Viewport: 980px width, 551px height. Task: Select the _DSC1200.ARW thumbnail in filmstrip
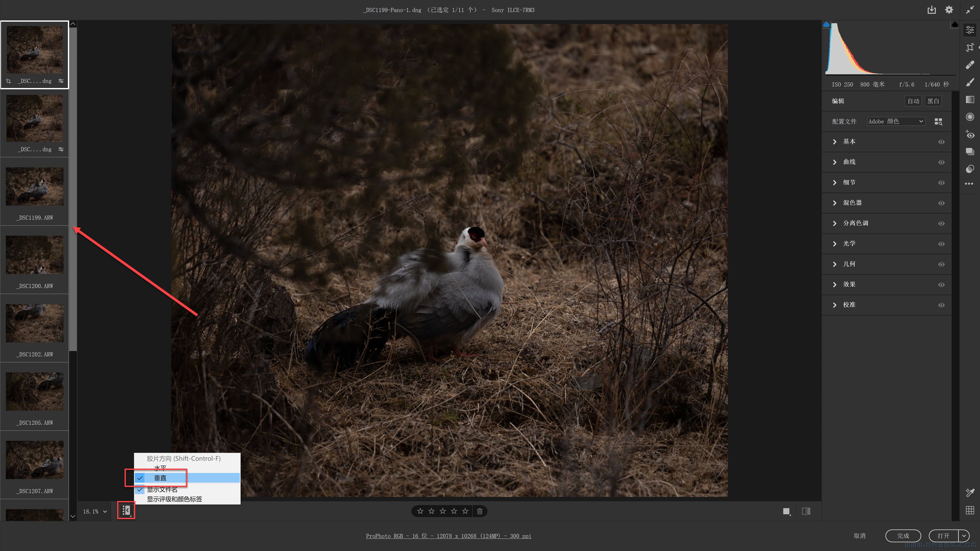click(35, 255)
